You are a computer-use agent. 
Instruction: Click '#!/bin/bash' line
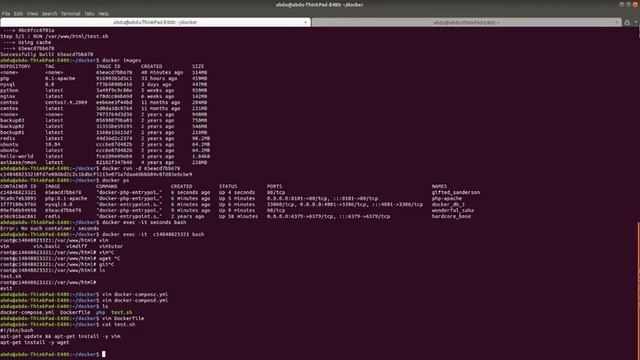click(x=17, y=331)
